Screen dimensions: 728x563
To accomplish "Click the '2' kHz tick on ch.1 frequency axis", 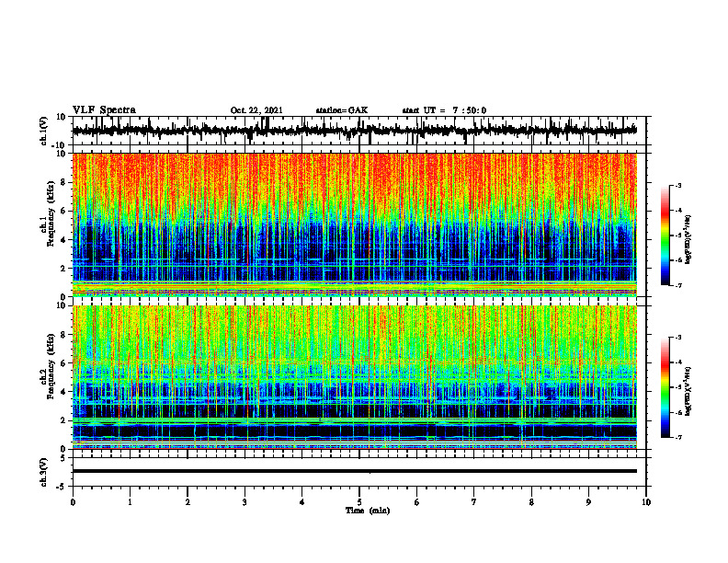I will 63,269.
